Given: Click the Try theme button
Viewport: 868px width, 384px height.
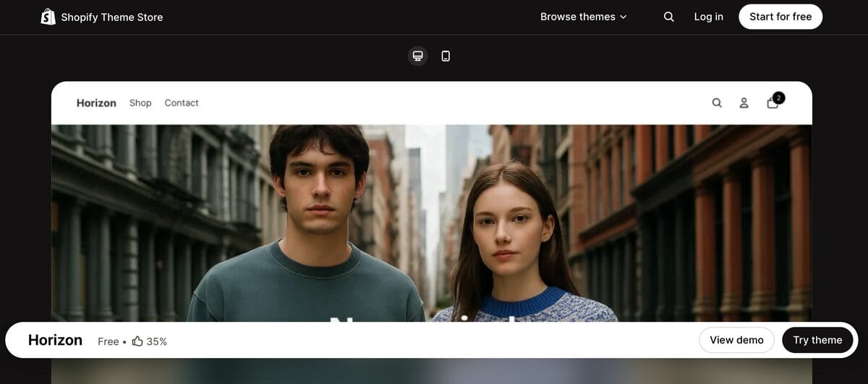Looking at the screenshot, I should click(817, 340).
